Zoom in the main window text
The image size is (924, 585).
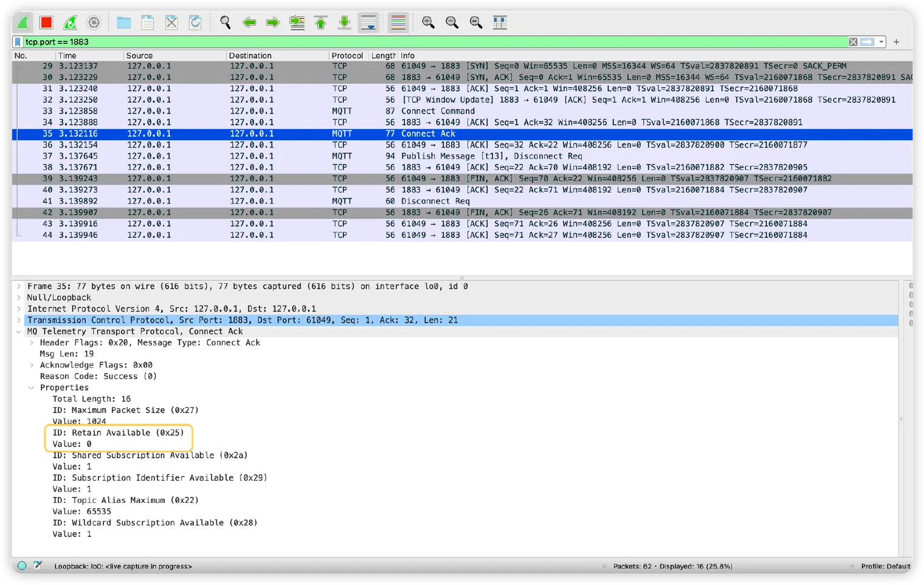[428, 22]
